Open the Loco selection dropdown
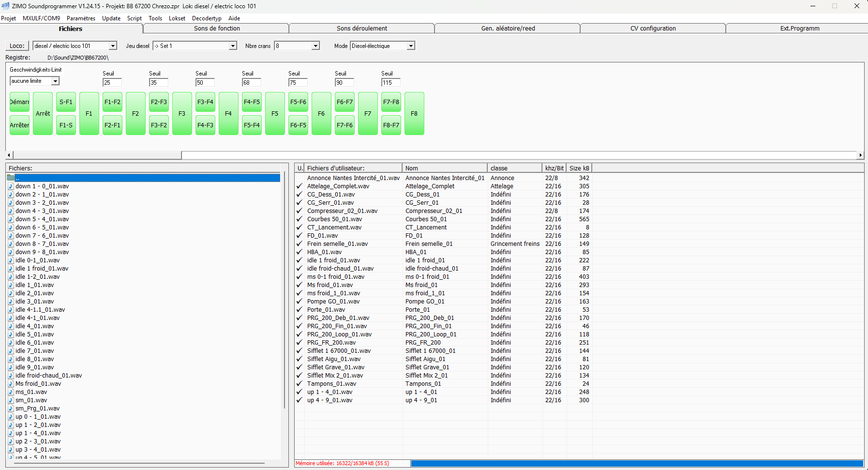The height and width of the screenshot is (470, 868). point(113,46)
